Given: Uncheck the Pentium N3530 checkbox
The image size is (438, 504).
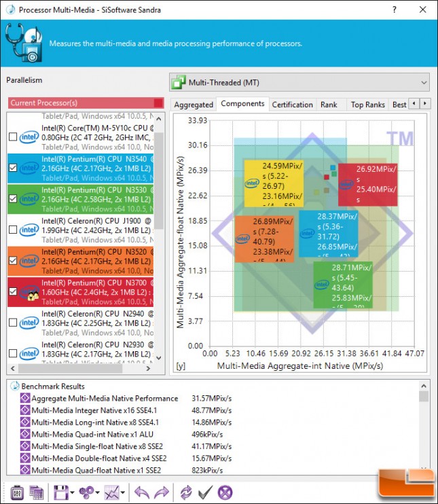Looking at the screenshot, I should click(x=13, y=198).
